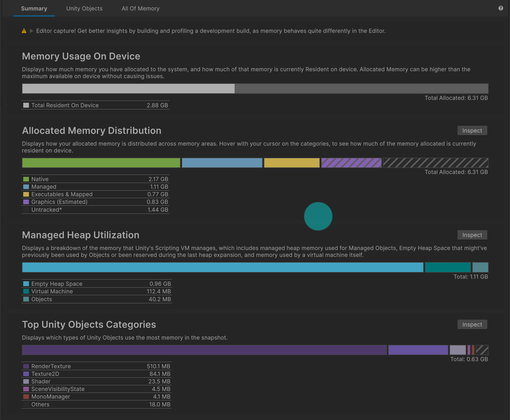
Task: Click the blue Managed memory bar segment
Action: [x=222, y=163]
